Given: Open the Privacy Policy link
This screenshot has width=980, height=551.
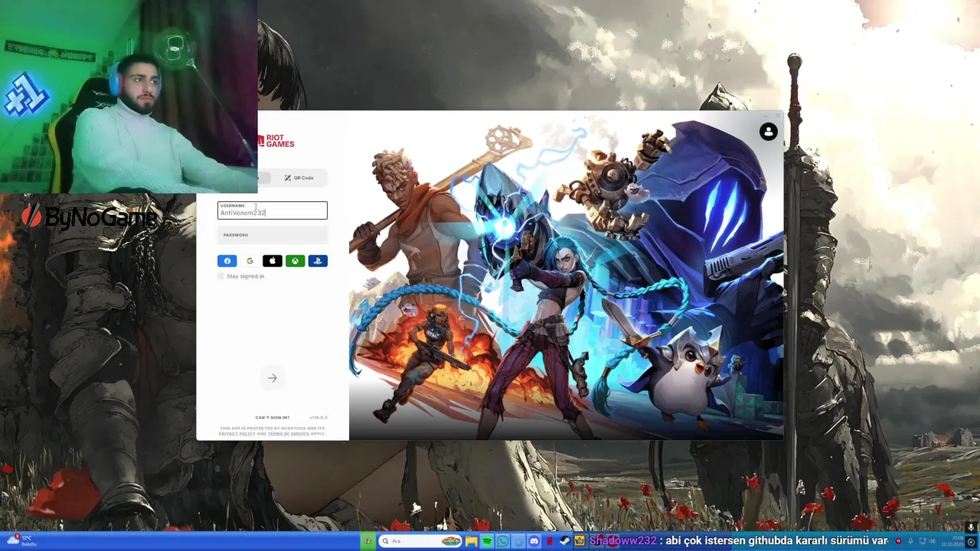Looking at the screenshot, I should tap(237, 434).
